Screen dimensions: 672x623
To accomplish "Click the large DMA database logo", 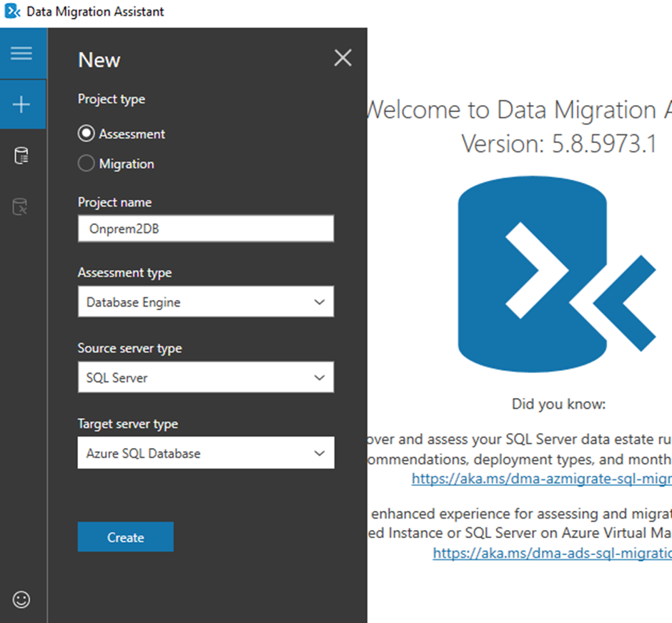I will pos(557,274).
